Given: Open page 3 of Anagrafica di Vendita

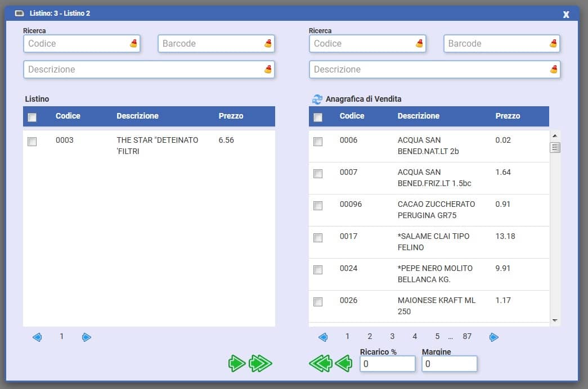Looking at the screenshot, I should click(x=392, y=336).
